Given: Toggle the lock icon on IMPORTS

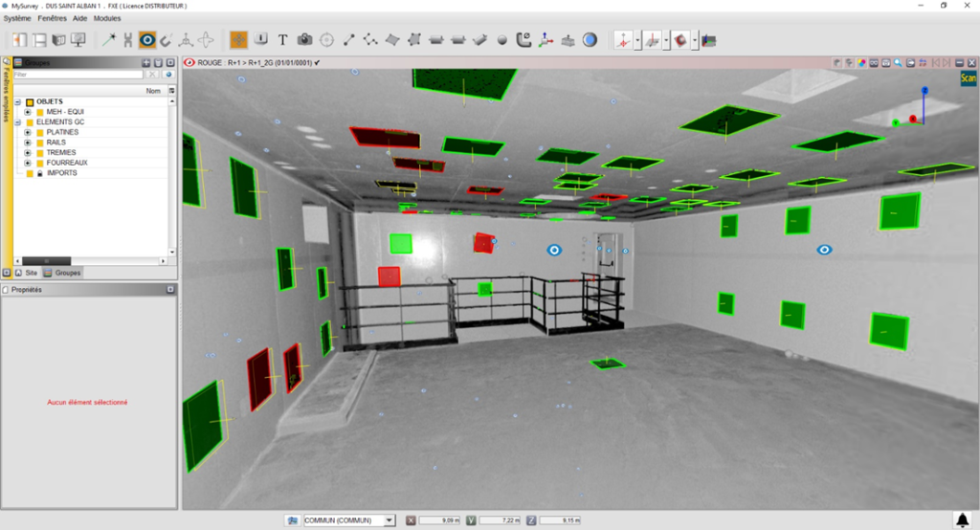Looking at the screenshot, I should pyautogui.click(x=39, y=173).
